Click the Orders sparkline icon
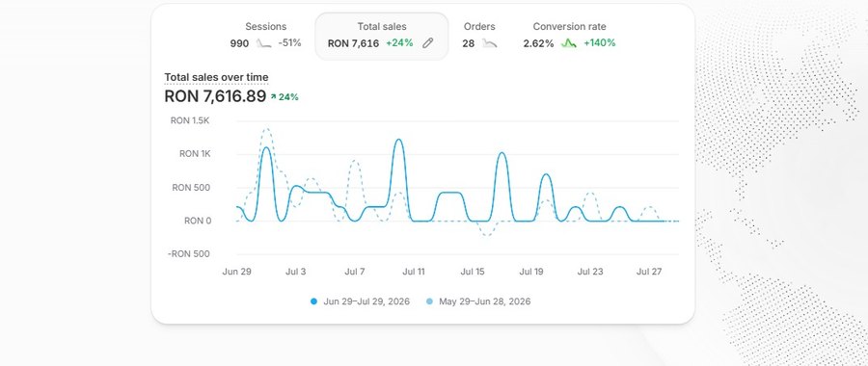868x366 pixels. click(489, 43)
